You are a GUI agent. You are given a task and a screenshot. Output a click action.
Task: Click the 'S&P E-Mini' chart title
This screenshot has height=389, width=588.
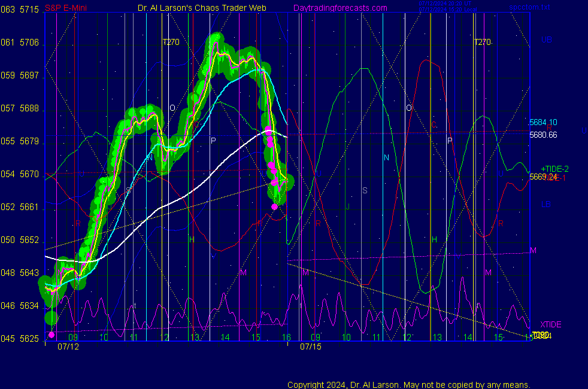coord(66,8)
